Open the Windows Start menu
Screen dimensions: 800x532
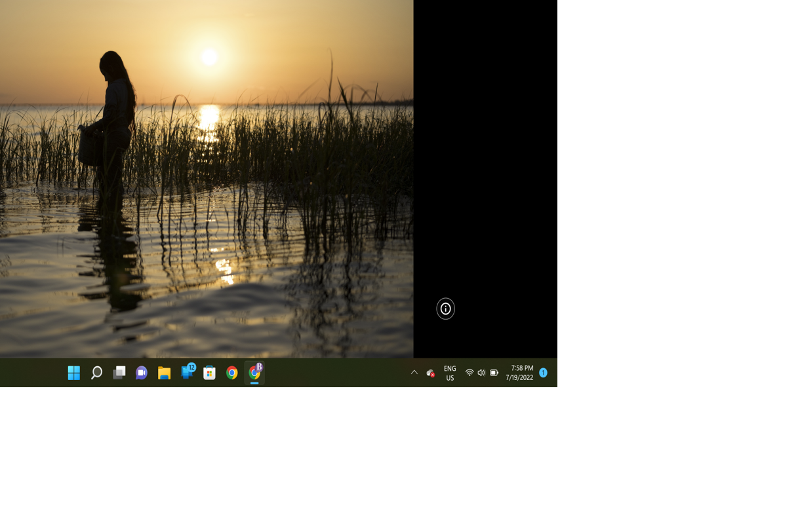pyautogui.click(x=74, y=373)
